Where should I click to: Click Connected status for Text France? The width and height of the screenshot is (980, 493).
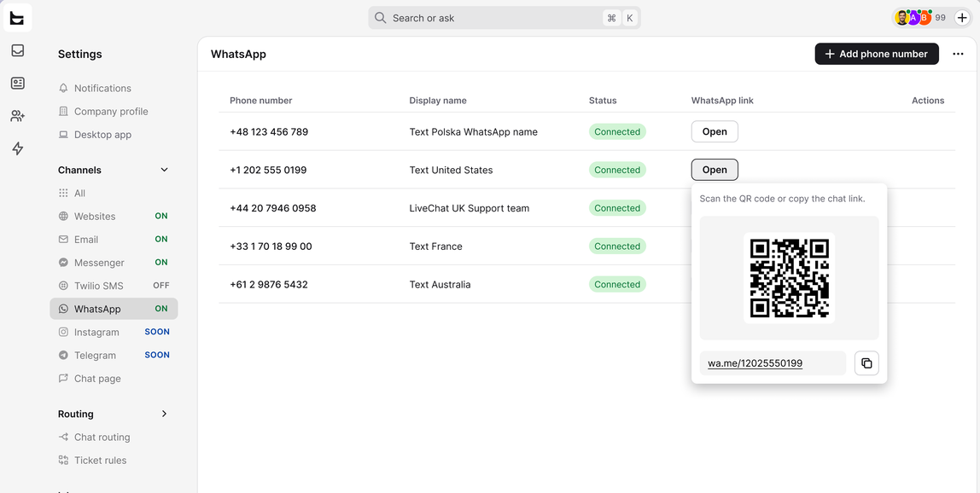pyautogui.click(x=617, y=246)
